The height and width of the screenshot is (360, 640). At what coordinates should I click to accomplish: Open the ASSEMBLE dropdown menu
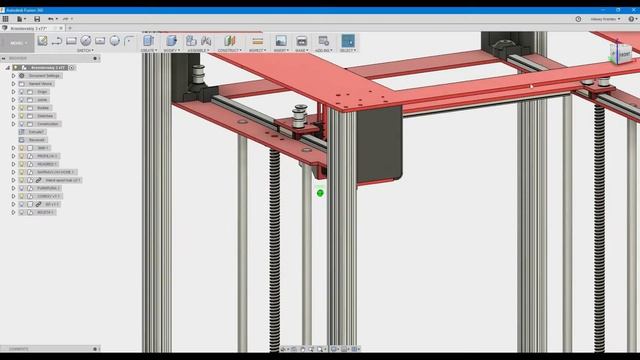[198, 50]
